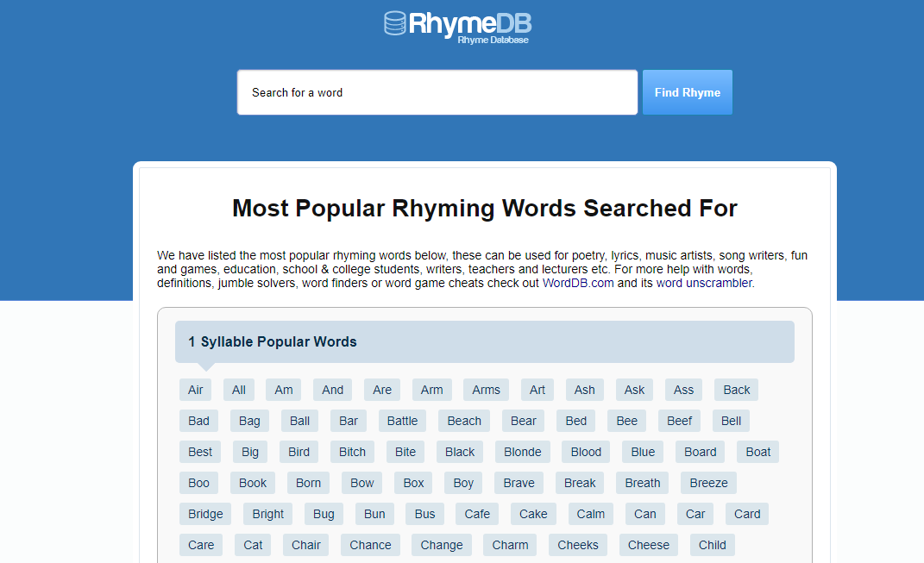Image resolution: width=924 pixels, height=563 pixels.
Task: Open rhymes for Blonde
Action: [x=523, y=453]
